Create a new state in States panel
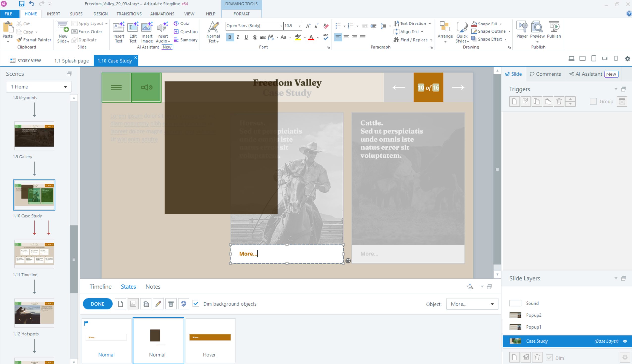 (120, 304)
